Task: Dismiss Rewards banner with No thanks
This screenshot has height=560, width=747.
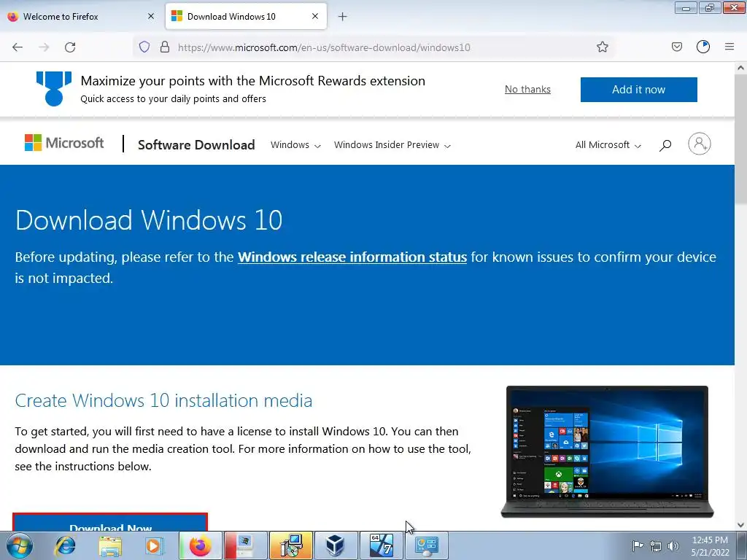Action: [x=527, y=90]
